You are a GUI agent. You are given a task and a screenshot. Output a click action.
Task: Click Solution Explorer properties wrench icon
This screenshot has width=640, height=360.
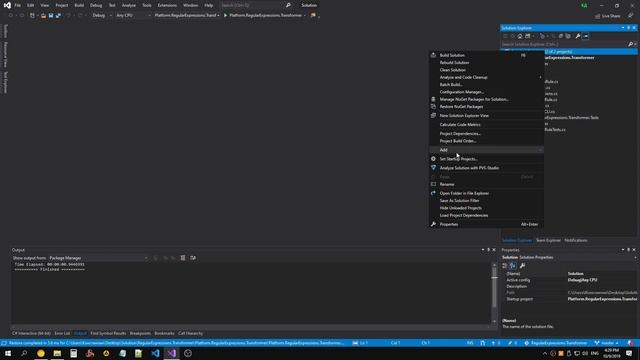(578, 36)
